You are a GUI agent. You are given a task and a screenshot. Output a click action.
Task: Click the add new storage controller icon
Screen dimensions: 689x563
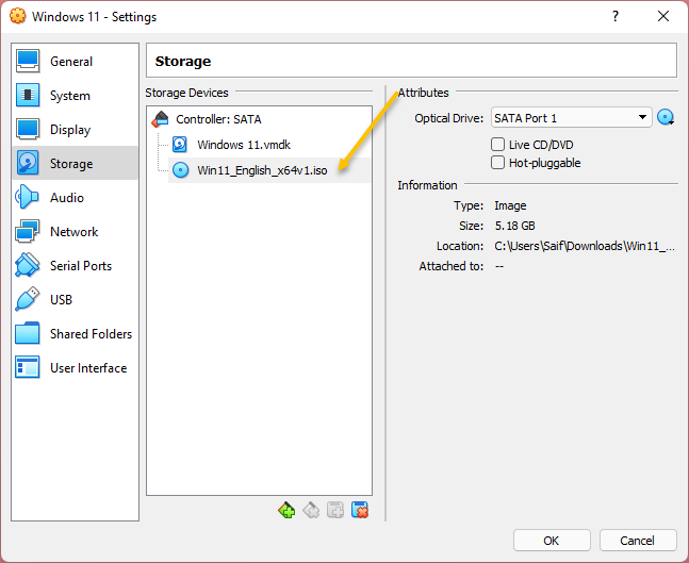[x=286, y=510]
